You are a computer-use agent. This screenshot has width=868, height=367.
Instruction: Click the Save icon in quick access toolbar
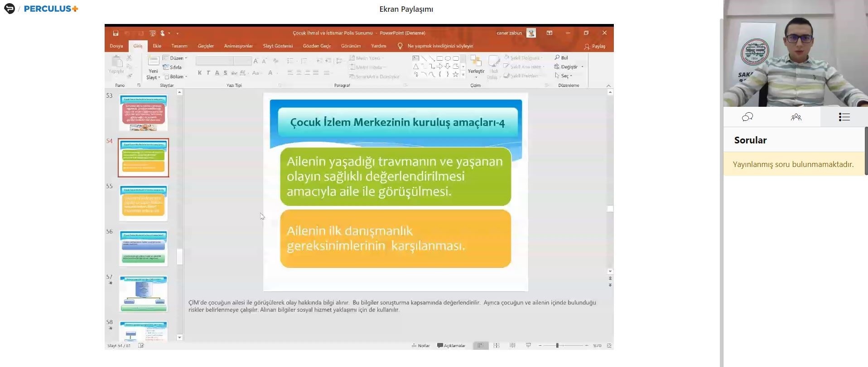pos(116,33)
